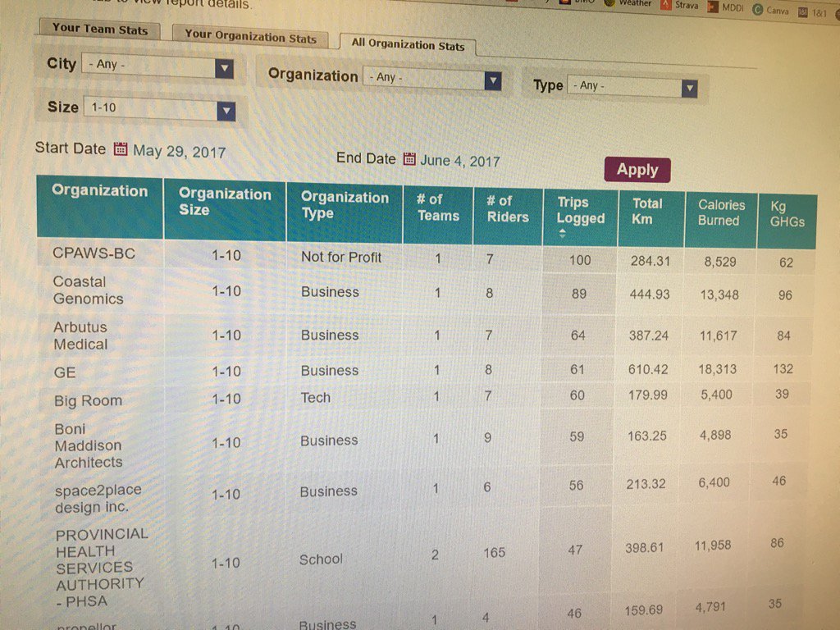
Task: Click Boni Maddison Architects organization name
Action: coord(89,445)
